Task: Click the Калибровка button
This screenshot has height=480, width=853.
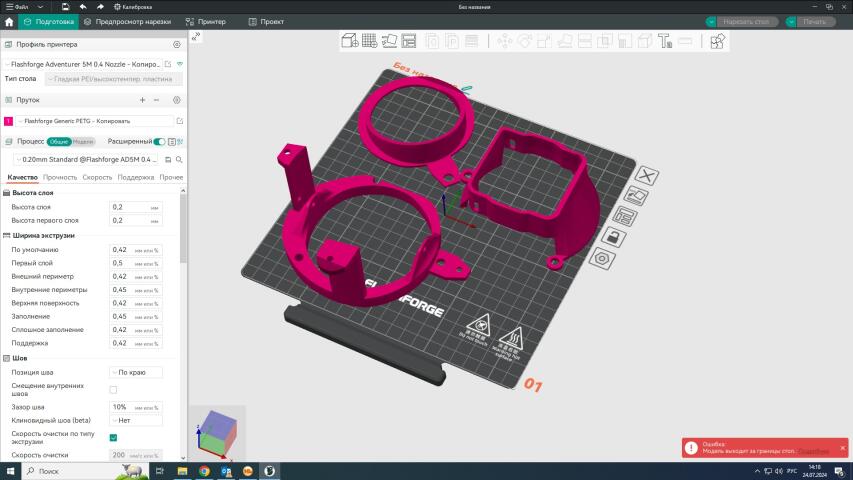Action: tap(133, 7)
